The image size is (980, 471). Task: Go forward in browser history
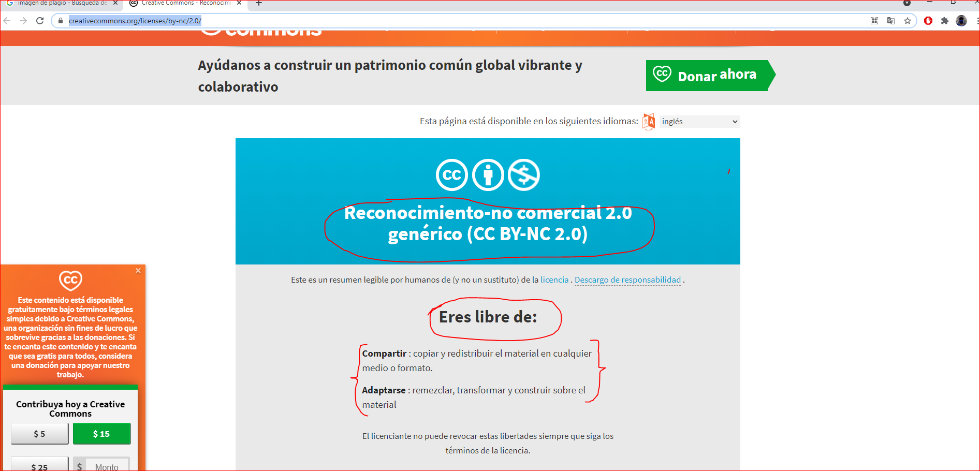pos(23,21)
